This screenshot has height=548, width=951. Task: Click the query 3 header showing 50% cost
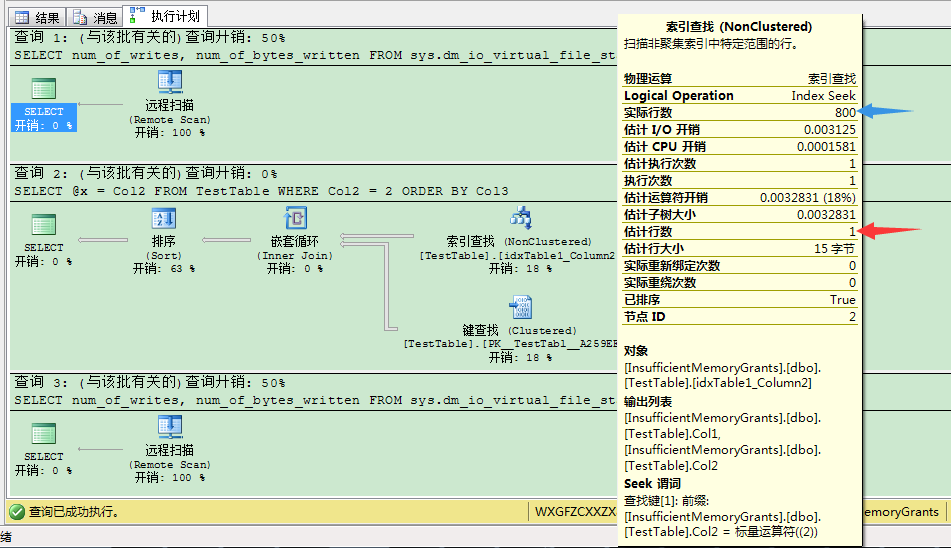point(150,383)
